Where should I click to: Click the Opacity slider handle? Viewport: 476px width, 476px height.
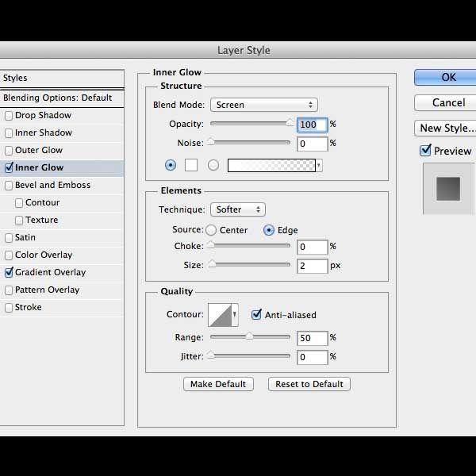click(290, 123)
